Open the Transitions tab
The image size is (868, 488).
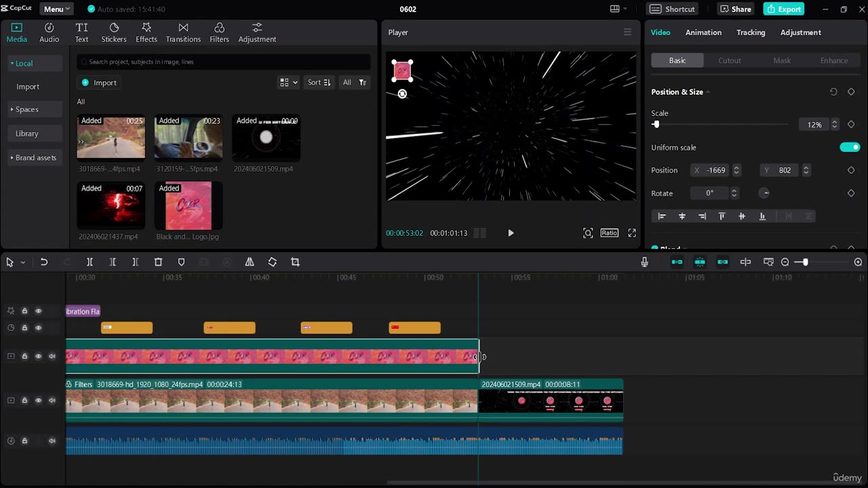183,33
